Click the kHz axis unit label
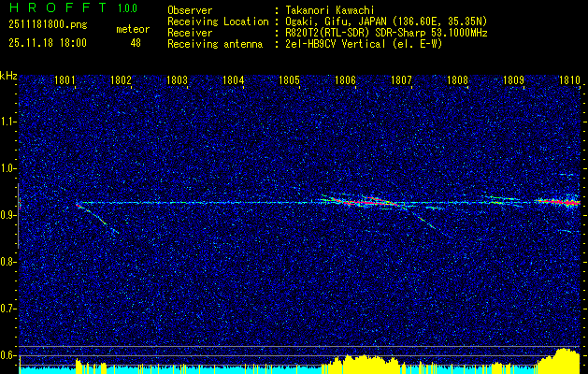 tap(8, 76)
